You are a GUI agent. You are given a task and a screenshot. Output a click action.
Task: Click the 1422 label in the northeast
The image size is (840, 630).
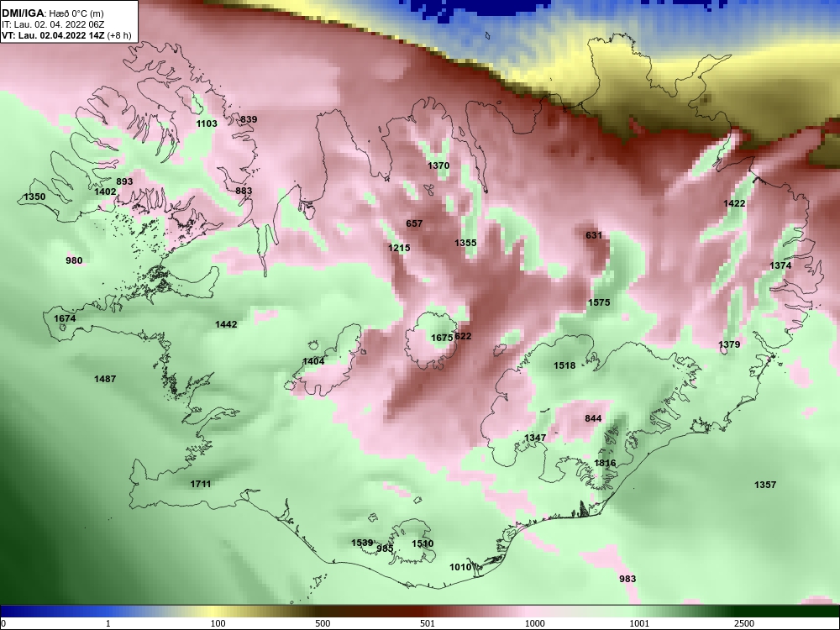(x=734, y=203)
